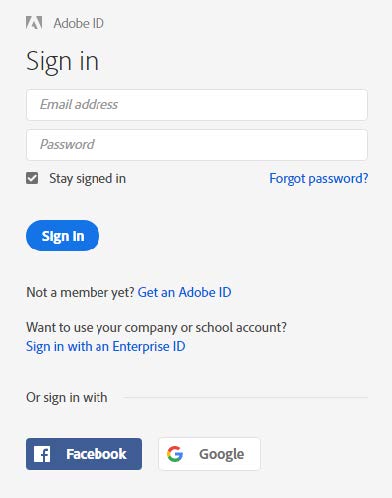
Task: Open the Forgot password link
Action: pos(319,179)
